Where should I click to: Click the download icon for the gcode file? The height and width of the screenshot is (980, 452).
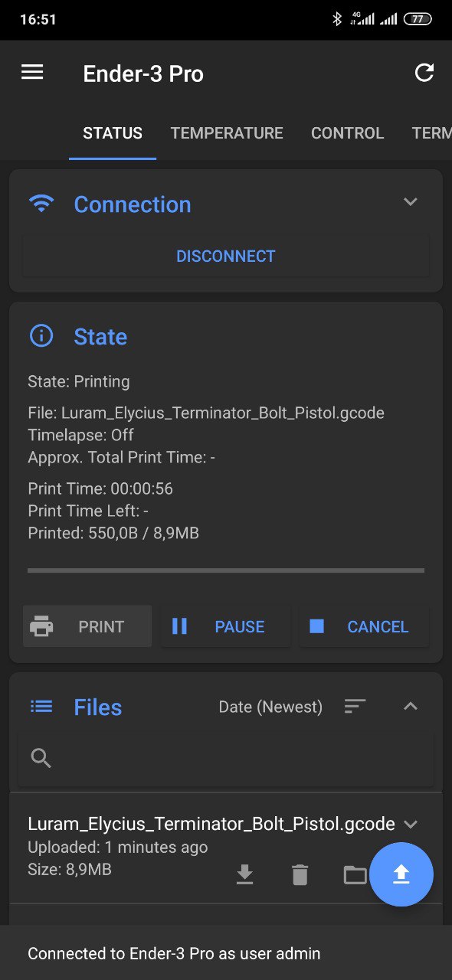coord(244,874)
